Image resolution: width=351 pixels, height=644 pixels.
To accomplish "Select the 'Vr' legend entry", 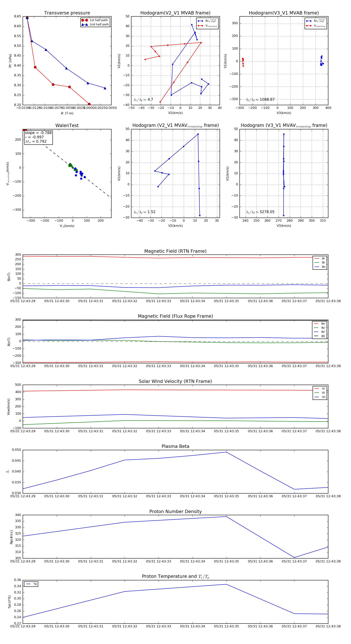I will tap(320, 389).
